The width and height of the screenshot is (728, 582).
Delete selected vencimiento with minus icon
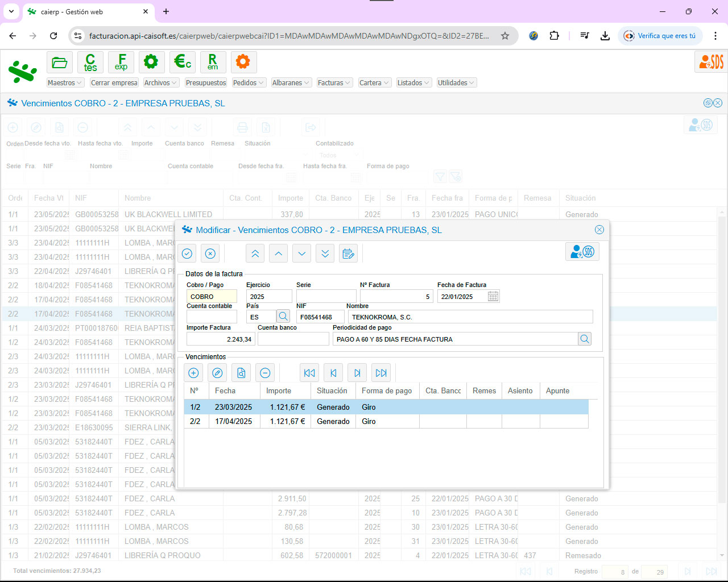point(265,373)
